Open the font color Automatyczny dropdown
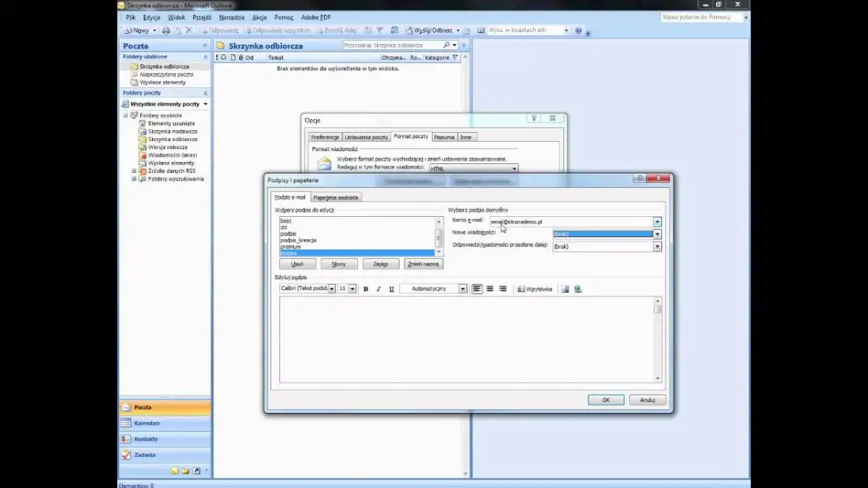This screenshot has width=868, height=488. tap(462, 289)
